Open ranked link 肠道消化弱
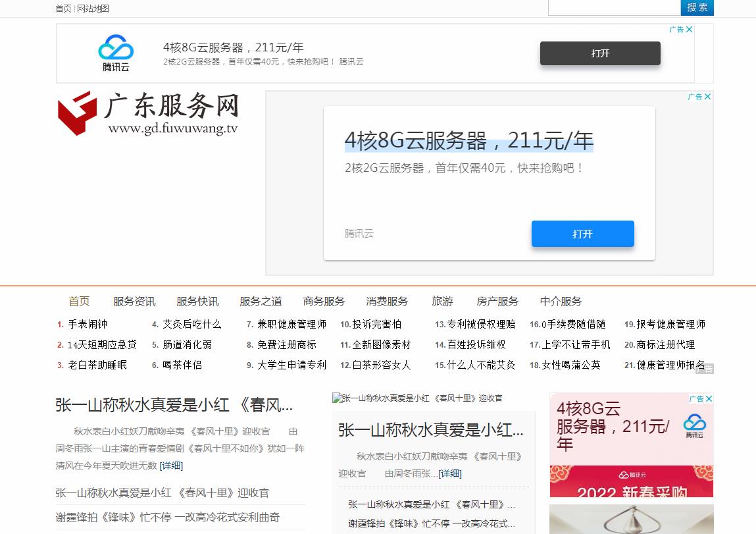This screenshot has width=756, height=534. tap(187, 344)
